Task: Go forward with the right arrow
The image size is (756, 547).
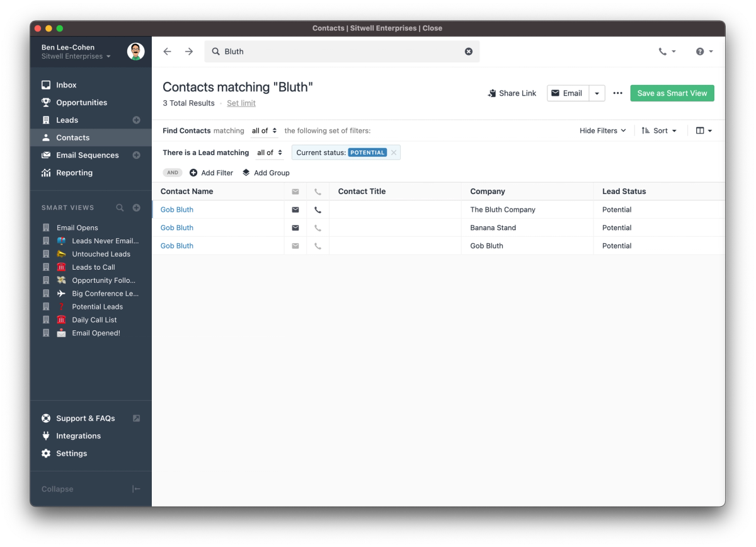Action: (x=189, y=52)
